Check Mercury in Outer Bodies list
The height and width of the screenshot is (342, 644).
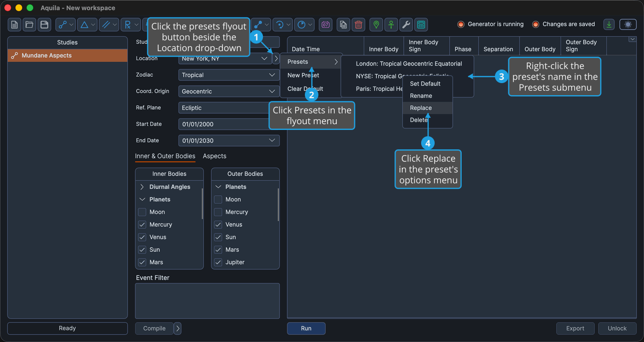218,212
